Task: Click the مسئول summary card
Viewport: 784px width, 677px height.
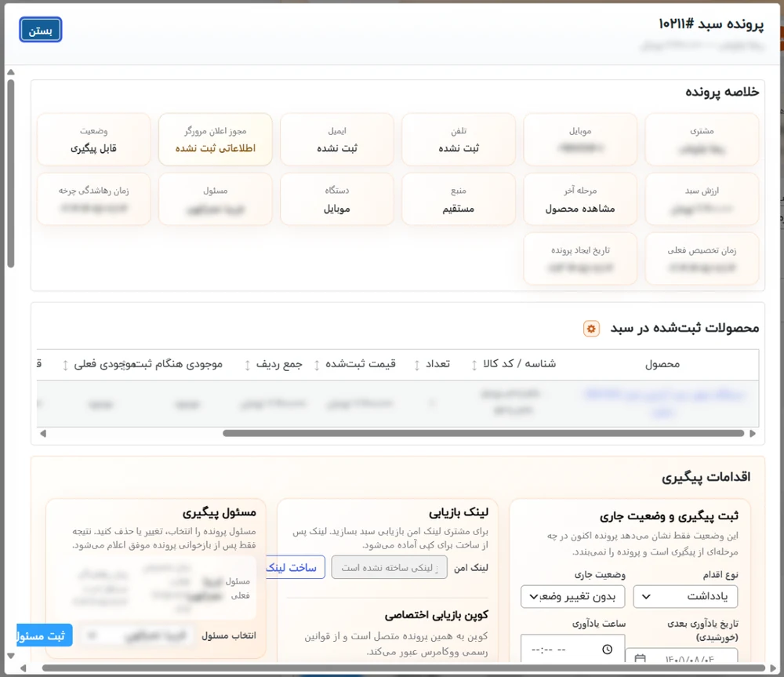Action: coord(216,199)
